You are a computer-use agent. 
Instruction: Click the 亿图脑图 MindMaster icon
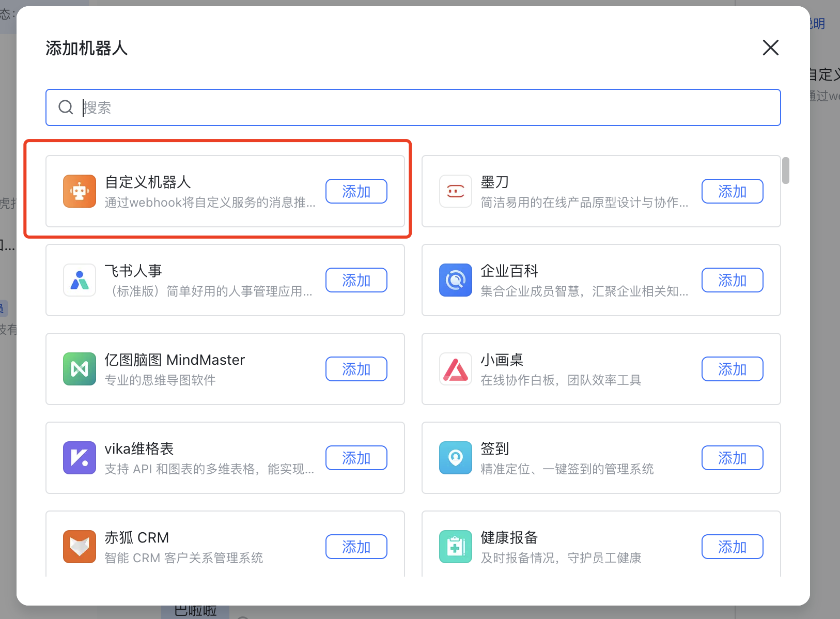point(80,369)
